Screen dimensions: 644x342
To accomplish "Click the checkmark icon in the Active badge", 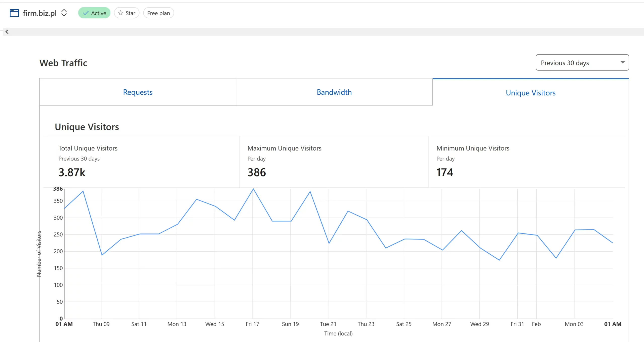I will tap(86, 13).
